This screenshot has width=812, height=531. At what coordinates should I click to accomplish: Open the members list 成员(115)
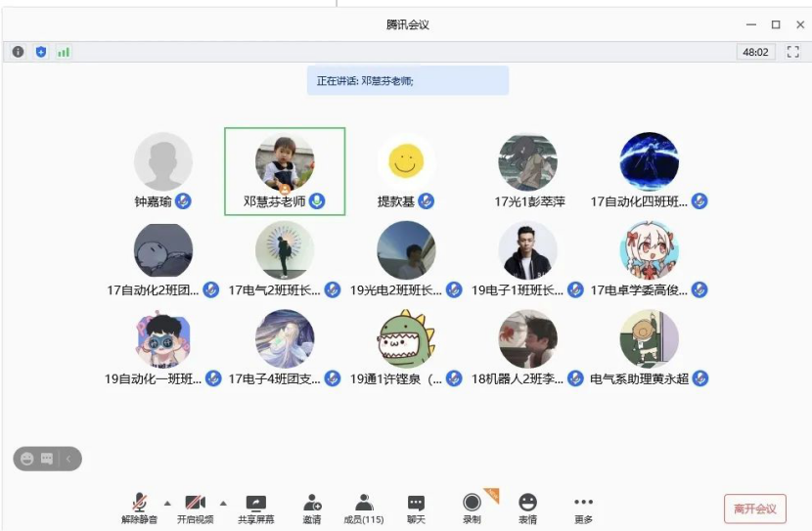[x=364, y=508]
